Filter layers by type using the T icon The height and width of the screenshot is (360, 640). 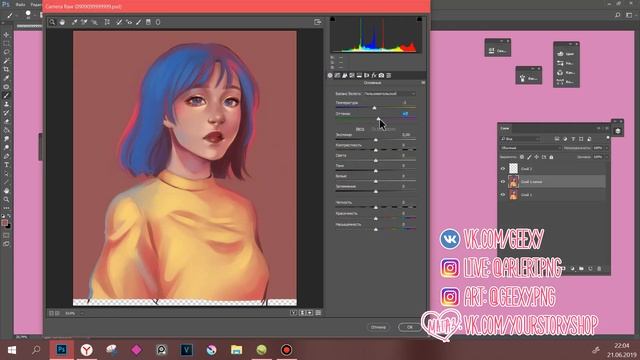click(573, 139)
